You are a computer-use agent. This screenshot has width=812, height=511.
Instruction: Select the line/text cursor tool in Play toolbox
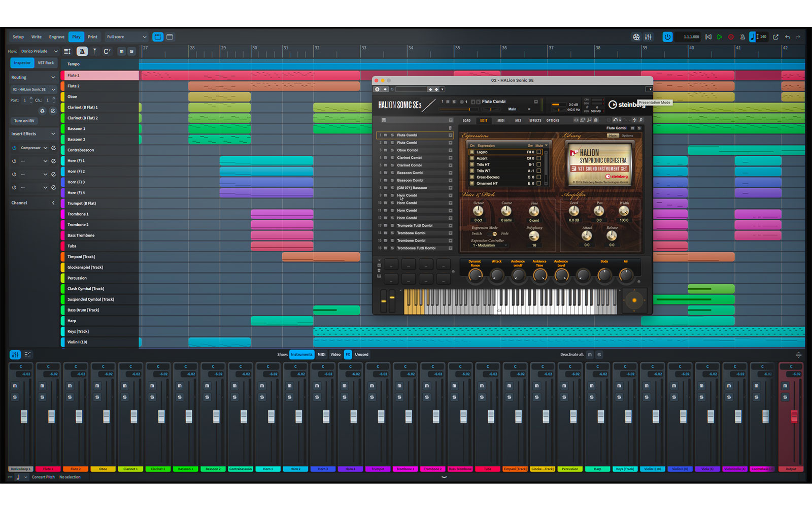(95, 51)
